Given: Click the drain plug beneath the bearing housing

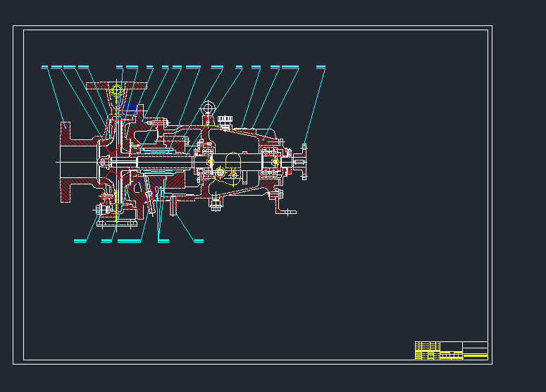Looking at the screenshot, I should pyautogui.click(x=216, y=205).
